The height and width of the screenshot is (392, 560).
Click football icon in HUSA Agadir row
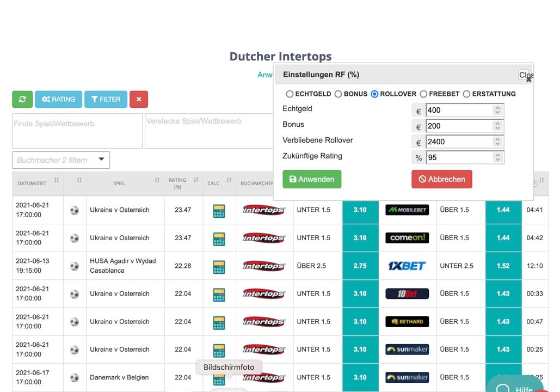coord(74,266)
